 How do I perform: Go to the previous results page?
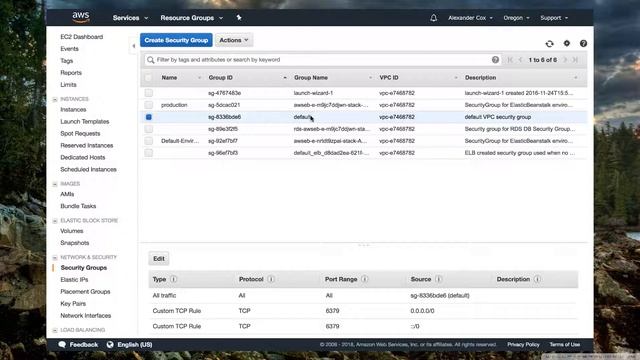520,60
